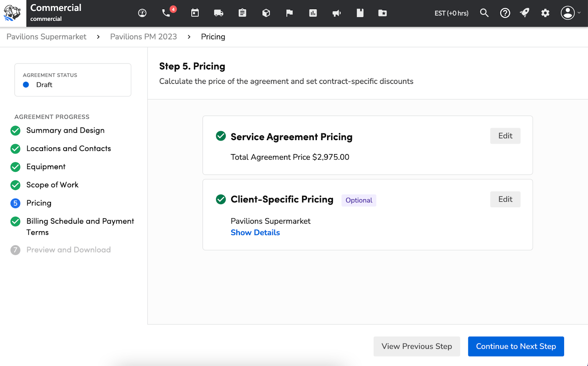Edit the Service Agreement Pricing
The height and width of the screenshot is (366, 588).
coord(505,135)
